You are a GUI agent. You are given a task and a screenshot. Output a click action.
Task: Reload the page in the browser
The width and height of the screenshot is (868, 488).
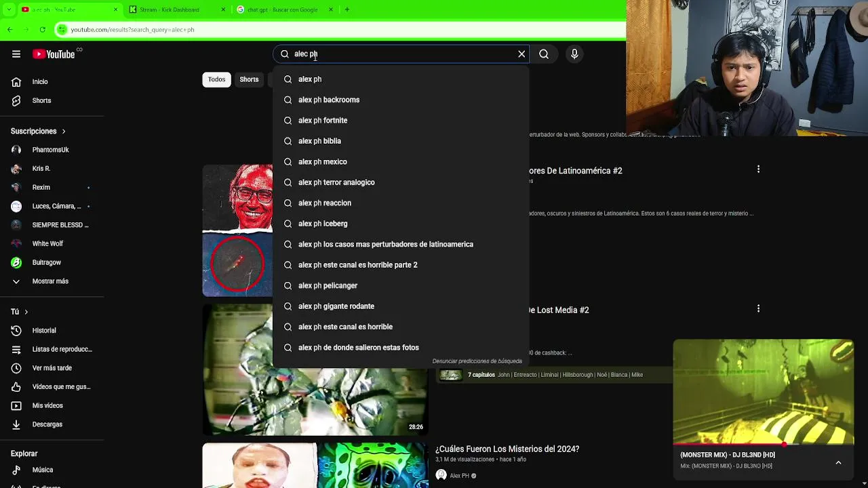pos(42,30)
